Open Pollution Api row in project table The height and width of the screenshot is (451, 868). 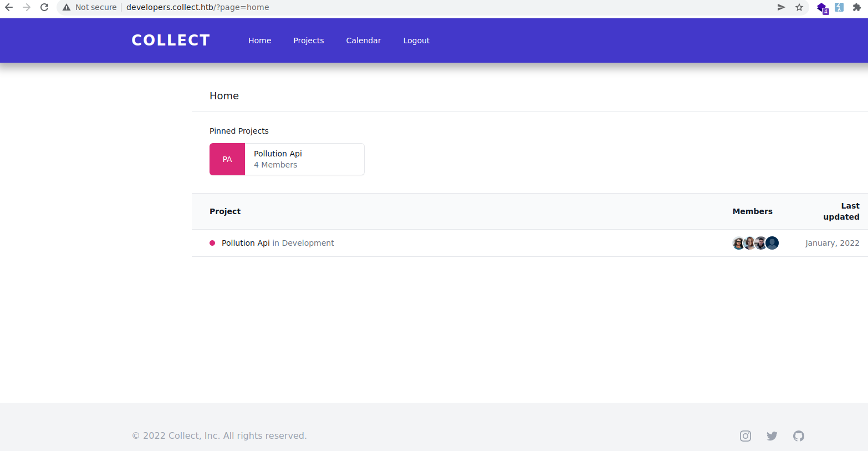(246, 243)
